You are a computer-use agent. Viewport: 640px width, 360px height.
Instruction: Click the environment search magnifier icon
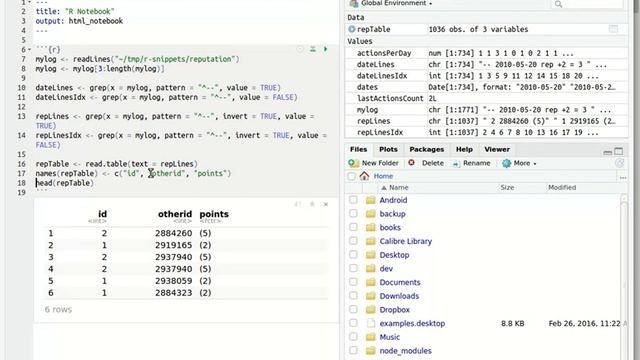pyautogui.click(x=558, y=4)
